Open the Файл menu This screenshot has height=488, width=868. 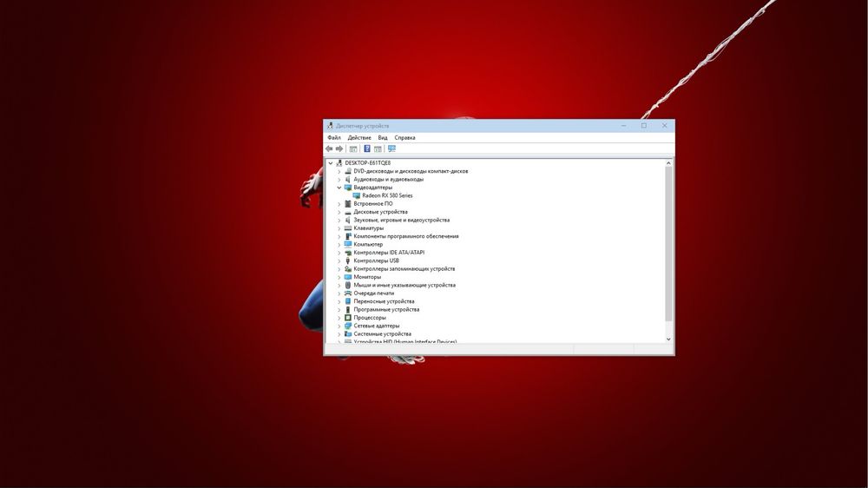(x=334, y=137)
